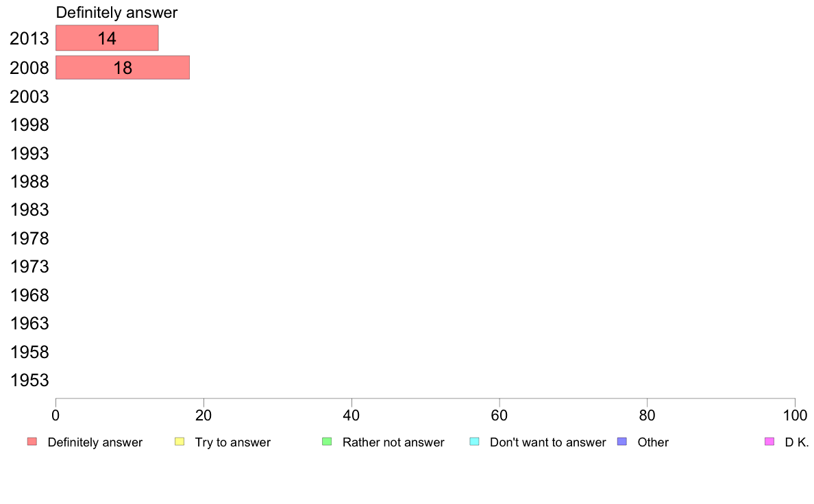This screenshot has height=504, width=814.
Task: Click the yellow Try to answer swatch
Action: point(180,442)
